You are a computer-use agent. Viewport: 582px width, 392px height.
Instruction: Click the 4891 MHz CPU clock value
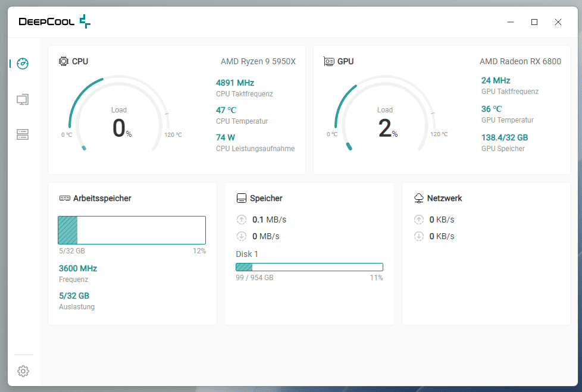[x=235, y=83]
